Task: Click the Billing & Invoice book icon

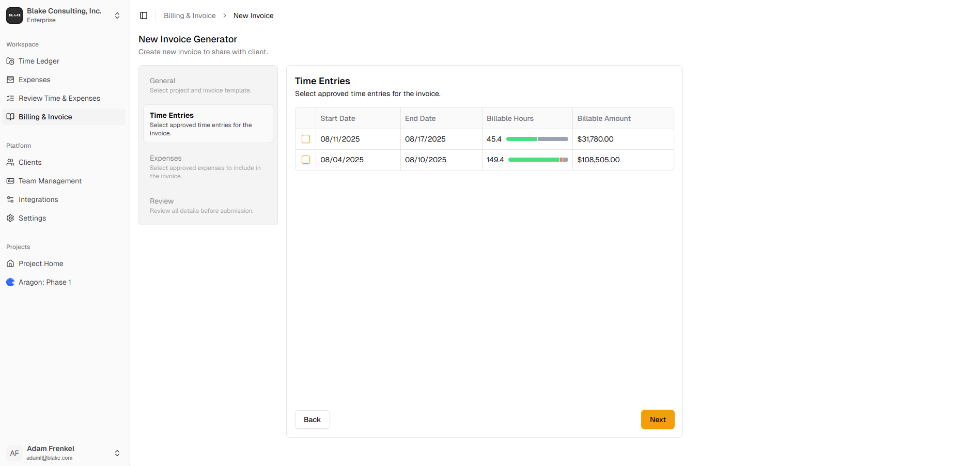Action: pyautogui.click(x=10, y=117)
